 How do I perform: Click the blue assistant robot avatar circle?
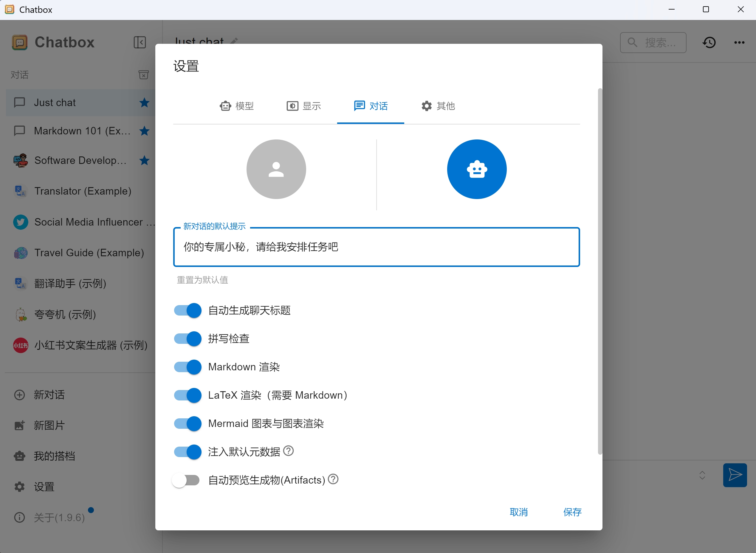477,169
